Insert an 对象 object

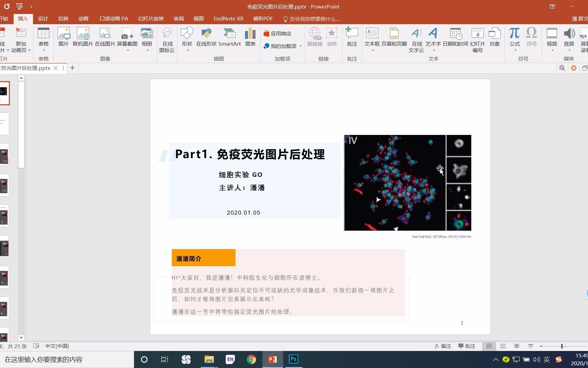pos(494,37)
